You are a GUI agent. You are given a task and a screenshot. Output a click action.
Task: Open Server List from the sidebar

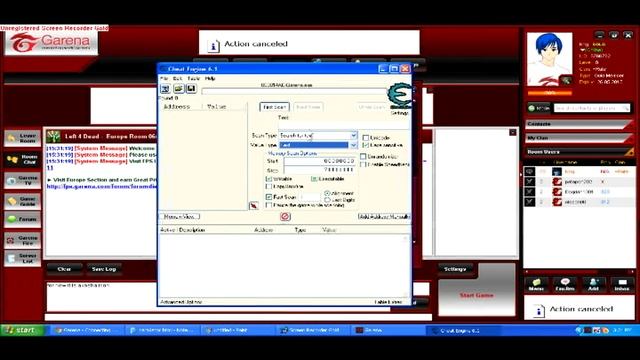tap(23, 258)
